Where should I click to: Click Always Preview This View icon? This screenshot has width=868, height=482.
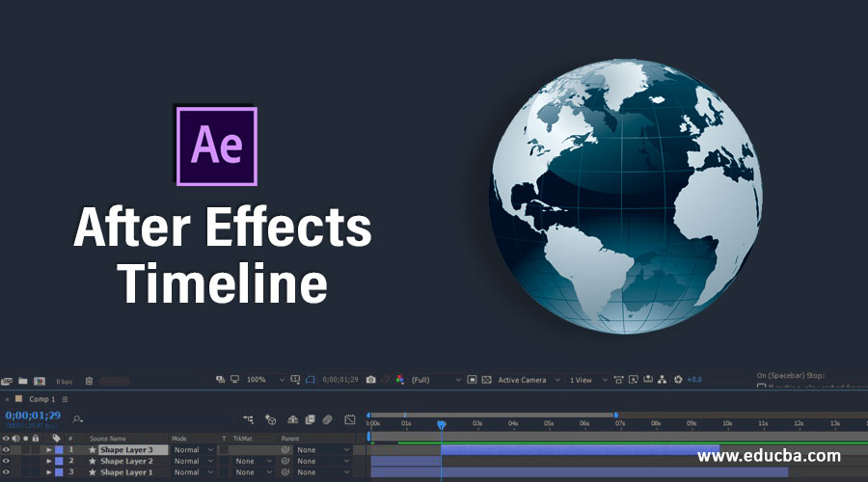[x=220, y=379]
